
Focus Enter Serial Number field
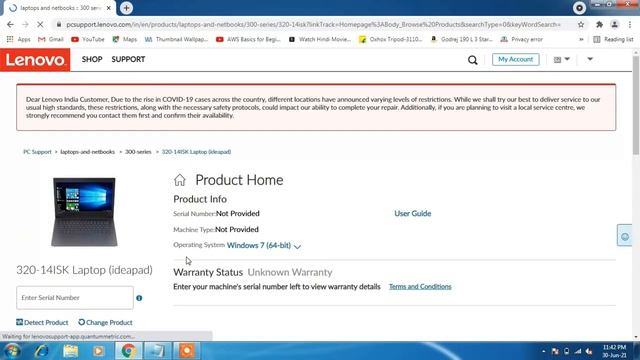[x=75, y=298]
